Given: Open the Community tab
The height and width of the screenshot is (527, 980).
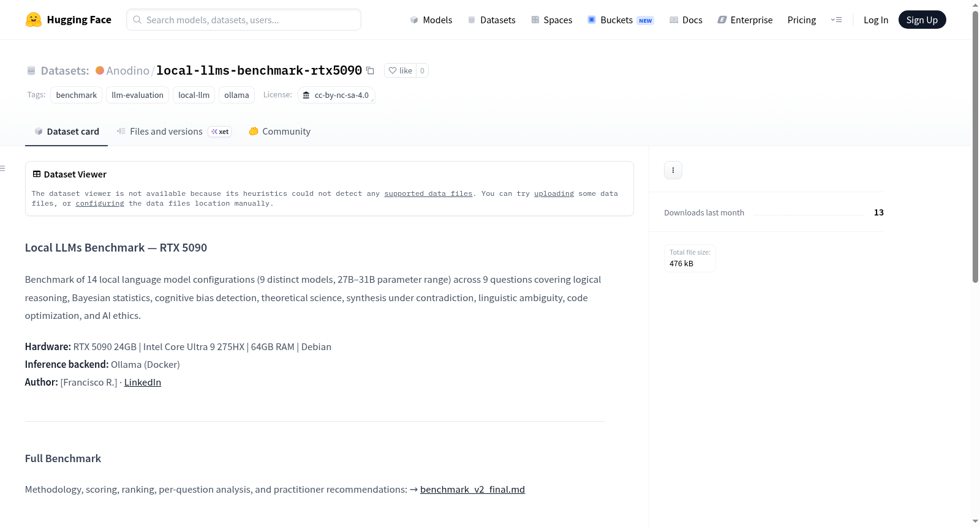Looking at the screenshot, I should coord(279,132).
